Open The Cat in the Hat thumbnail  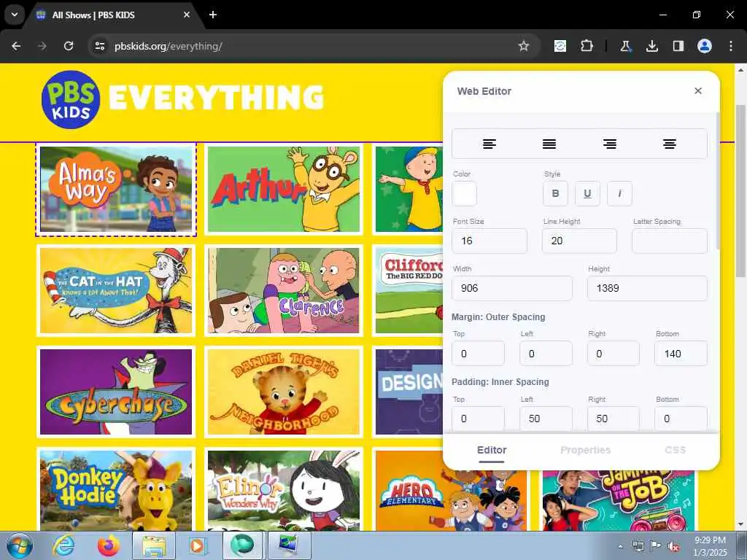pyautogui.click(x=116, y=290)
